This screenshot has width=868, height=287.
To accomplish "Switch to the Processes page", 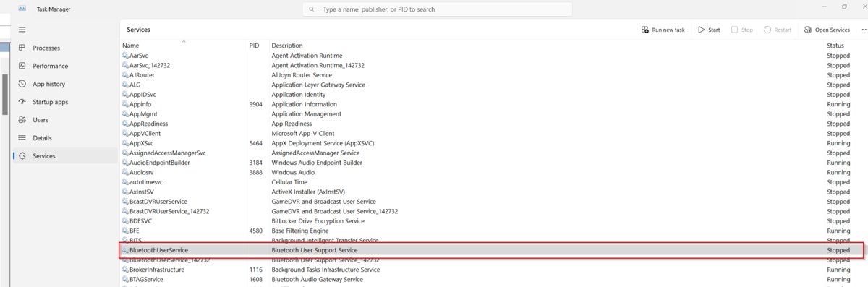I will 65,48.
